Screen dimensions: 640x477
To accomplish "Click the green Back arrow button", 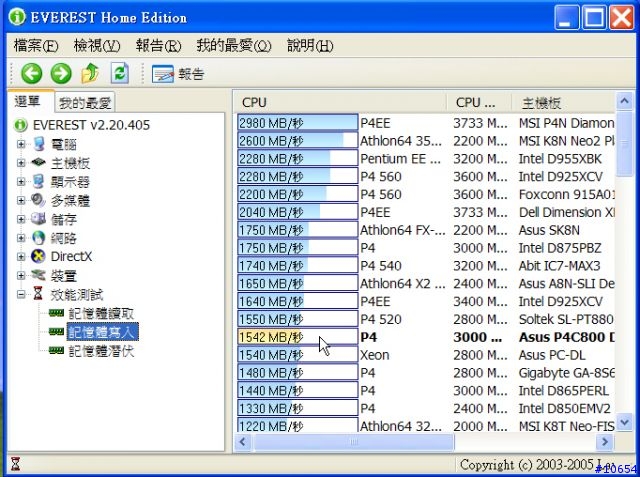I will point(32,74).
